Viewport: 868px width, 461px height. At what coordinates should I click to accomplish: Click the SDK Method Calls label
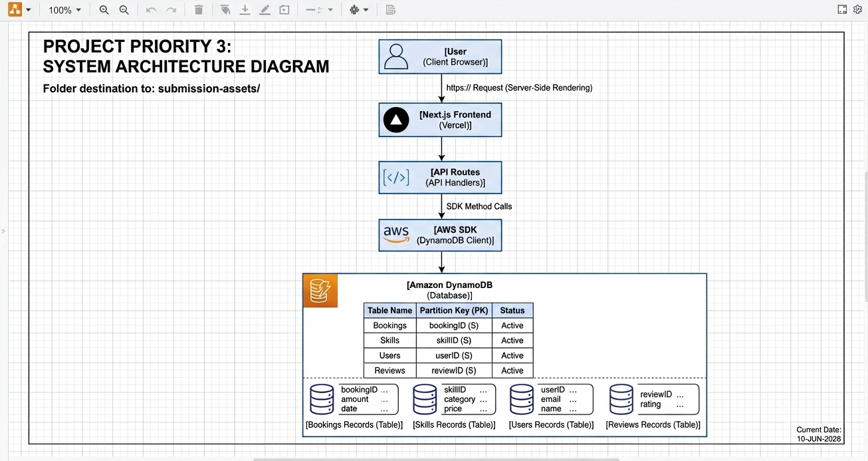(479, 206)
